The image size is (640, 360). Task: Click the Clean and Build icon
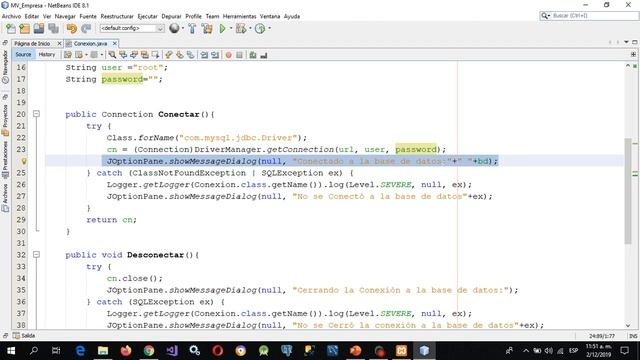click(x=207, y=29)
